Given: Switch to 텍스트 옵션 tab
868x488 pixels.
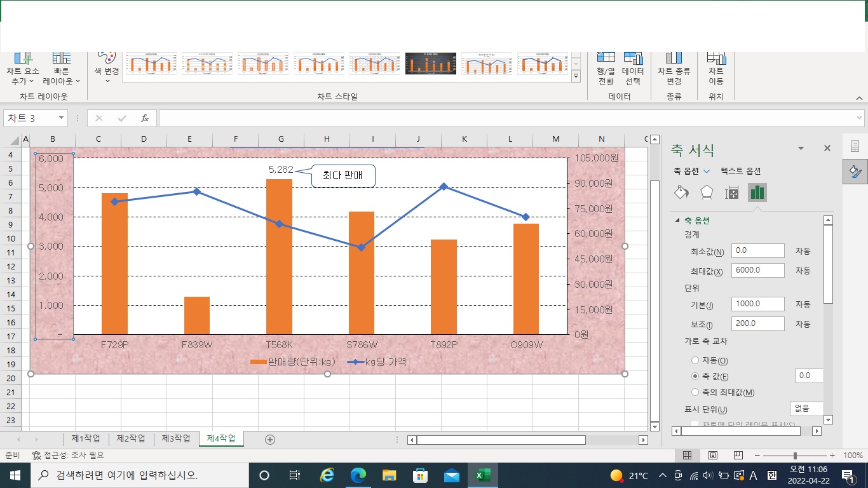Looking at the screenshot, I should pyautogui.click(x=740, y=171).
